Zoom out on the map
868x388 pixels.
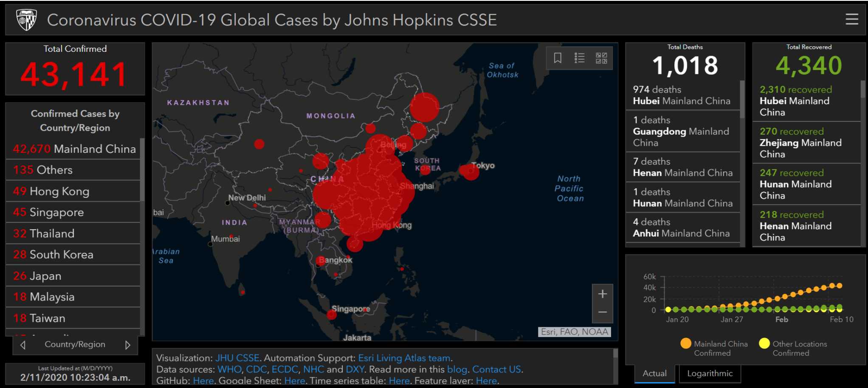(x=602, y=312)
